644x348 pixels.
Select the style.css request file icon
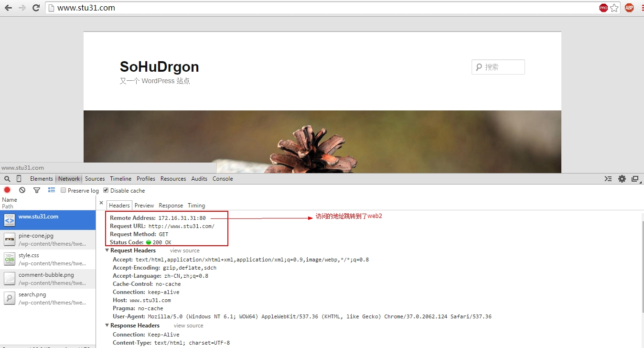point(10,259)
